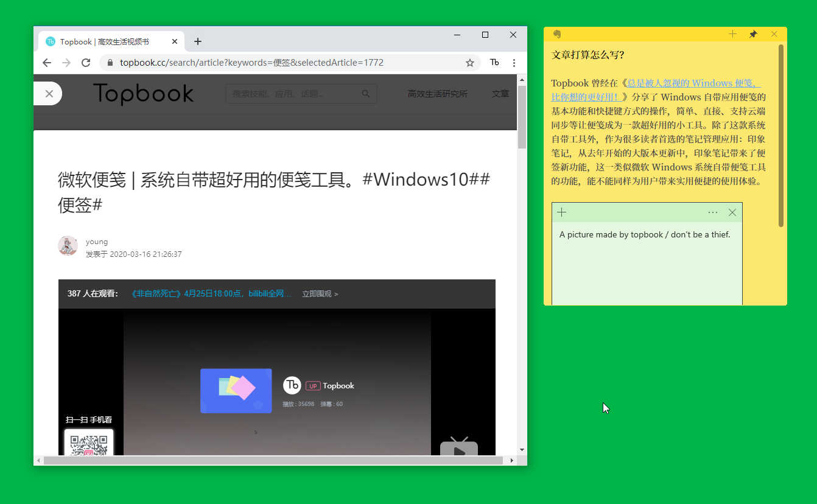Open 高效生活研究所 navigation item
Screen dimensions: 817x504
[x=438, y=94]
